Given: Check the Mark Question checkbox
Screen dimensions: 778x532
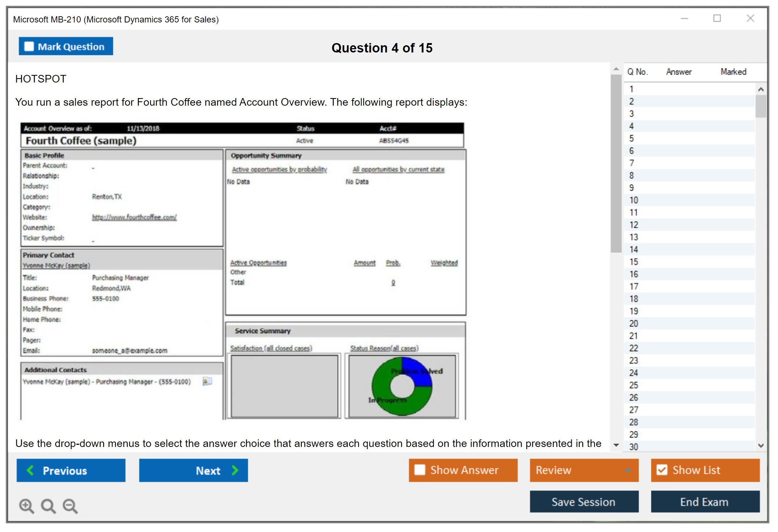Looking at the screenshot, I should [x=29, y=46].
